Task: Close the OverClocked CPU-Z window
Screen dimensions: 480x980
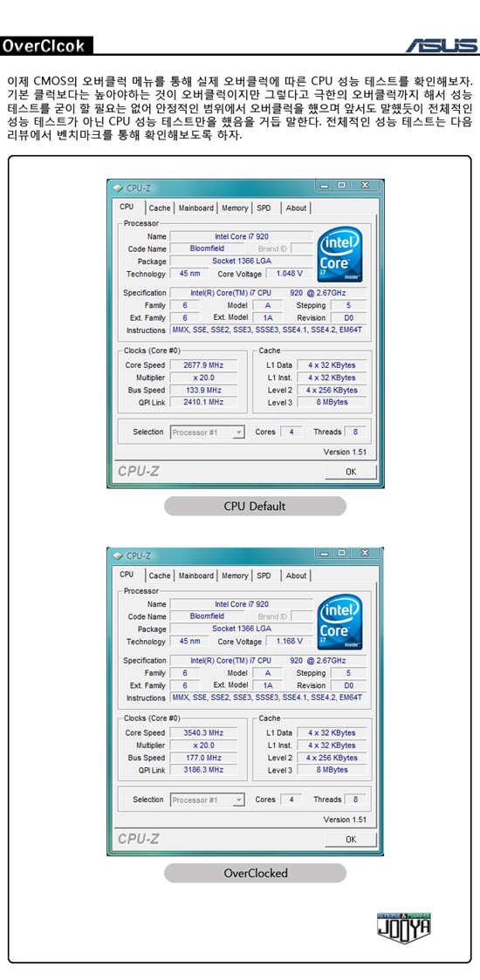Action: (365, 553)
